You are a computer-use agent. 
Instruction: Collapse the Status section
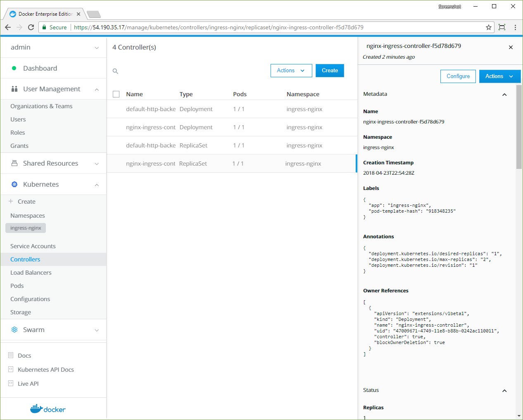tap(504, 391)
